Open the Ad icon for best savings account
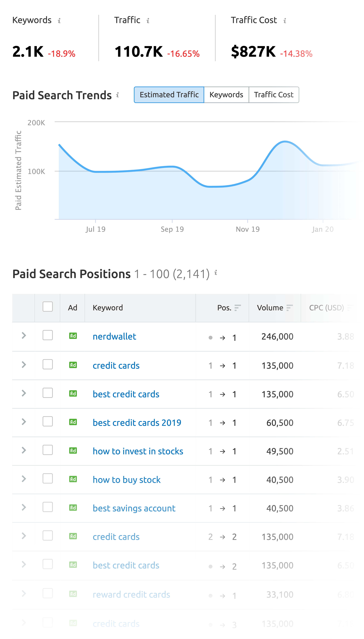Image resolution: width=364 pixels, height=639 pixels. pos(73,508)
